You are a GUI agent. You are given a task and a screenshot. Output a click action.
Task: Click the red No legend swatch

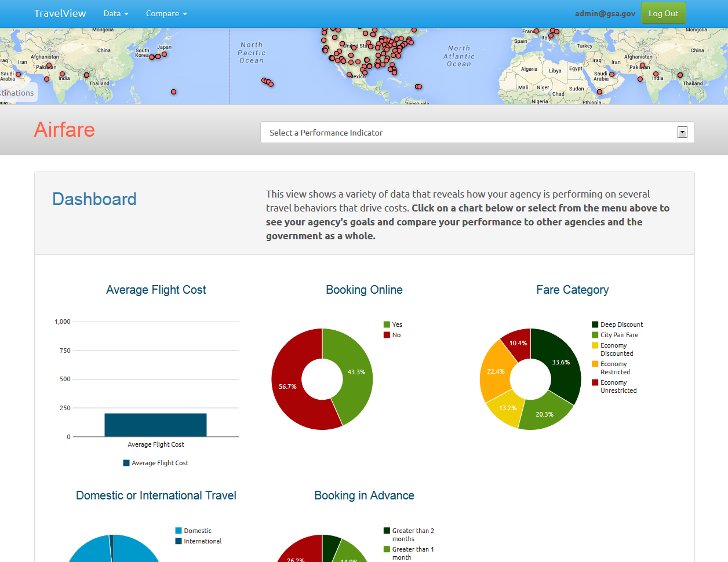pos(387,335)
